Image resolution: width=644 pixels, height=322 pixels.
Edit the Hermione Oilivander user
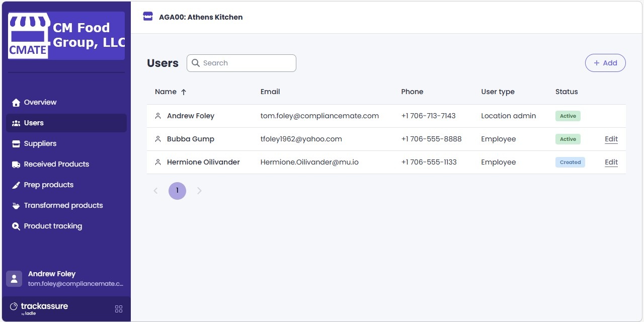click(611, 162)
